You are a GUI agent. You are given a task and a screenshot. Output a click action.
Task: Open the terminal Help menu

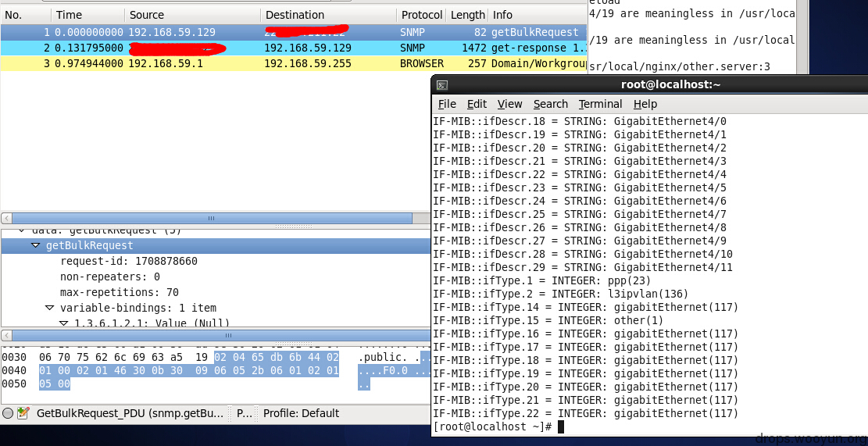(645, 104)
